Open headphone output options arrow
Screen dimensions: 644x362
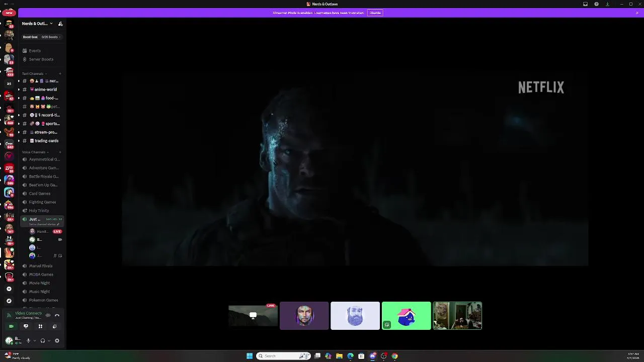tap(49, 341)
